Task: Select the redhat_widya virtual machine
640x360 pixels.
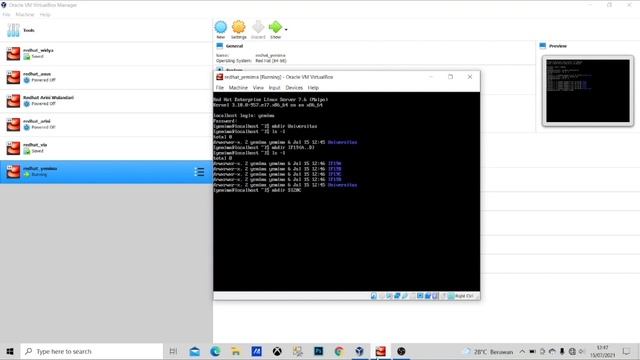Action: (106, 53)
